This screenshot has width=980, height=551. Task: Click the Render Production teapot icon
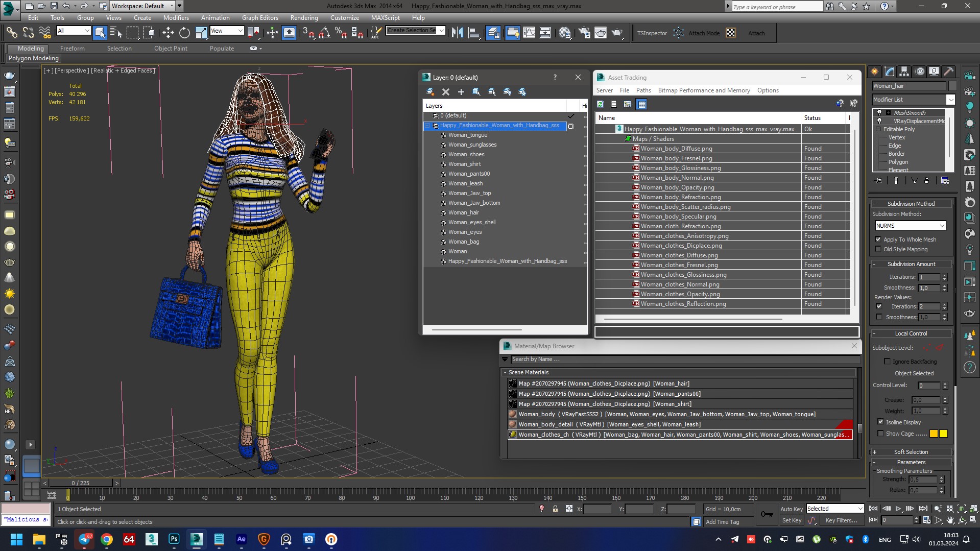point(617,33)
